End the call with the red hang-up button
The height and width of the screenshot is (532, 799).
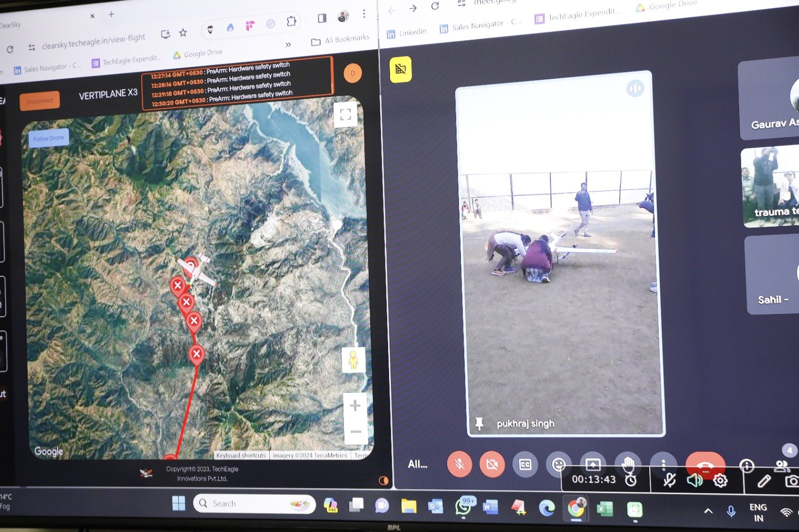click(x=705, y=464)
